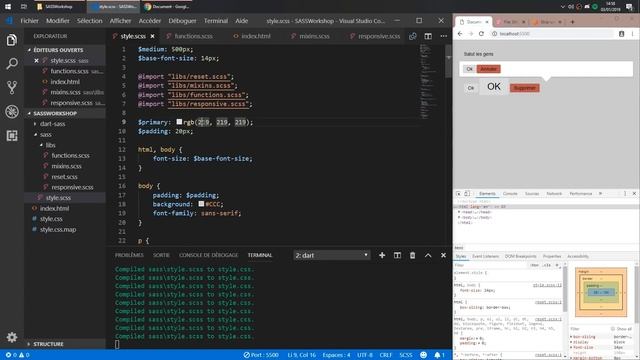Collapse the ÉDITEURS OUVERTS section
This screenshot has width=640, height=360.
(58, 50)
